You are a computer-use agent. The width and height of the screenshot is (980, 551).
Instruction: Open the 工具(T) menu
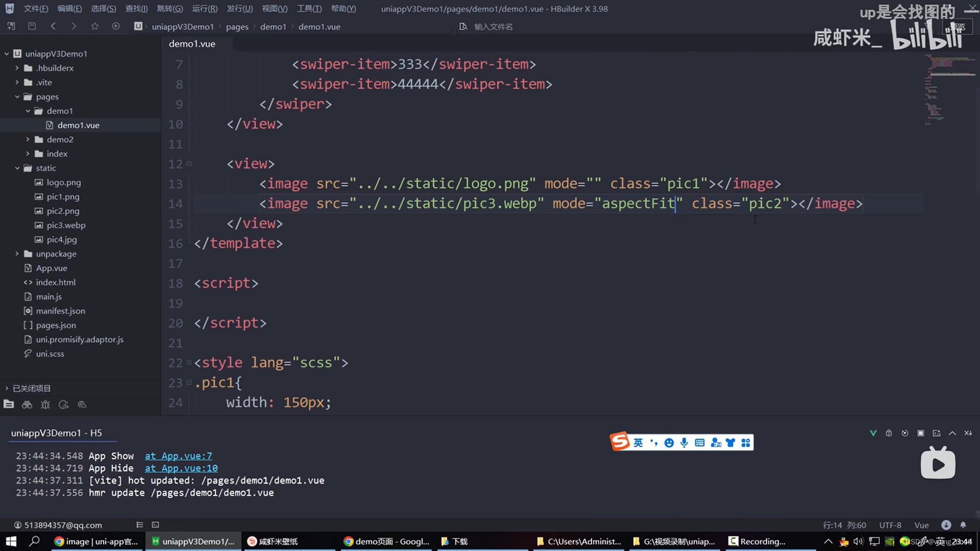pos(309,9)
